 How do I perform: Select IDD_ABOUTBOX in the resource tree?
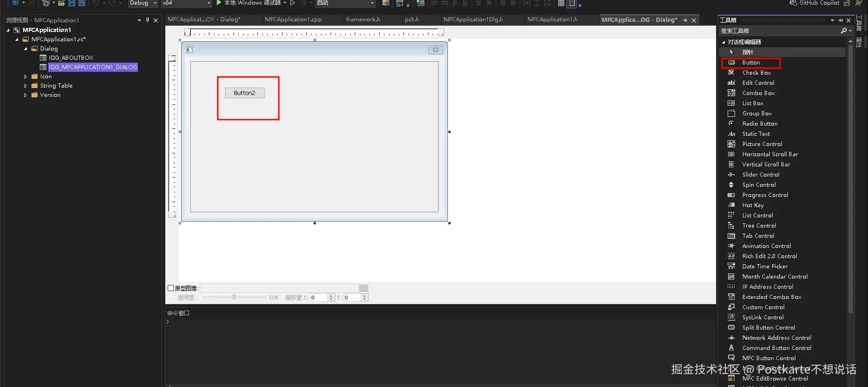[x=71, y=58]
